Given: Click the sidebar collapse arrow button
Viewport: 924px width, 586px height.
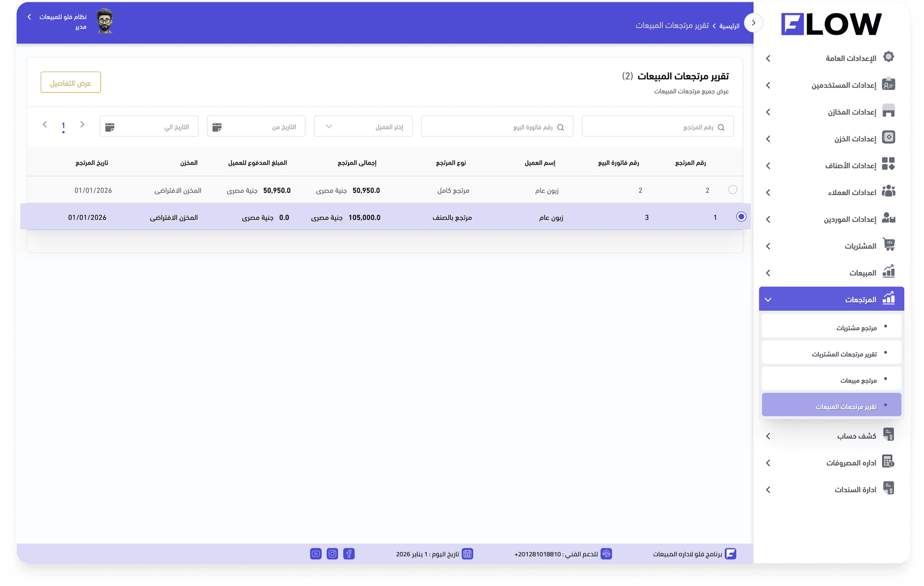Looking at the screenshot, I should 753,23.
